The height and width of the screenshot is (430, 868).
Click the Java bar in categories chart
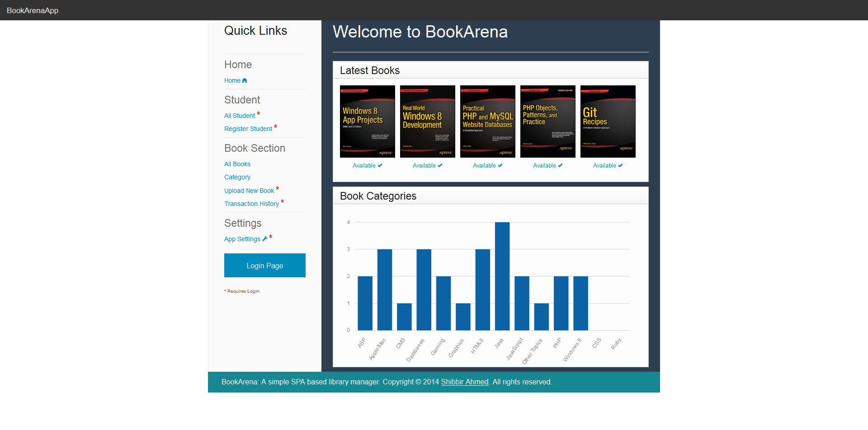[502, 276]
